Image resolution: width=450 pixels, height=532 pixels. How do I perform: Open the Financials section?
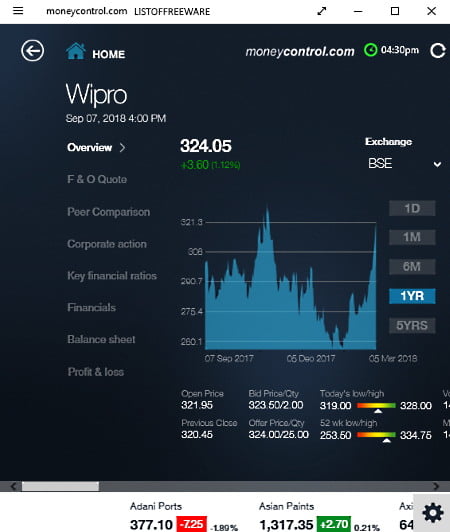(92, 307)
